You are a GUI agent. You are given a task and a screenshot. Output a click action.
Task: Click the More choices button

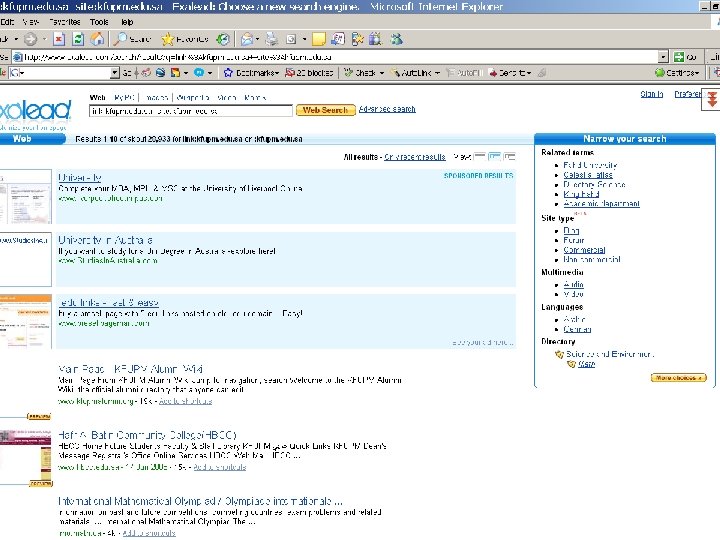coord(678,377)
